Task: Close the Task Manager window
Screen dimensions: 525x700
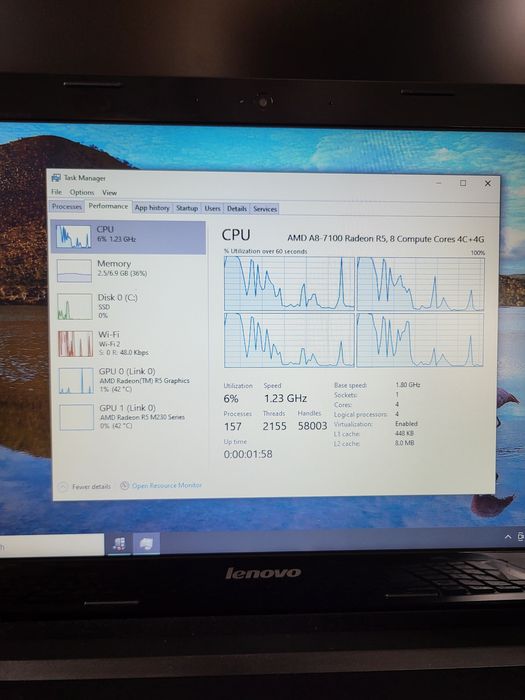Action: [488, 183]
